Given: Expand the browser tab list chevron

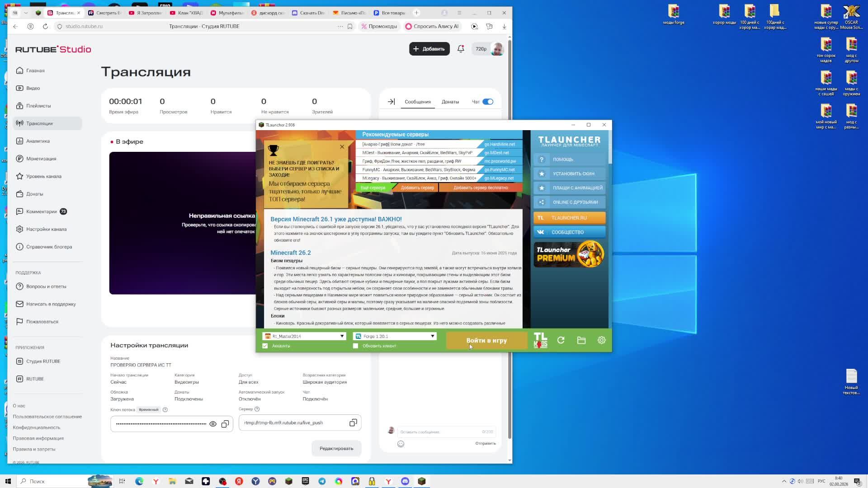Looking at the screenshot, I should [x=25, y=13].
